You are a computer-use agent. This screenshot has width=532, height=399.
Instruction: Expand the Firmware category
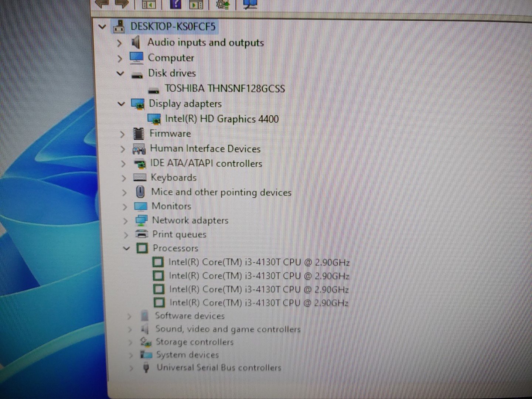pos(122,134)
